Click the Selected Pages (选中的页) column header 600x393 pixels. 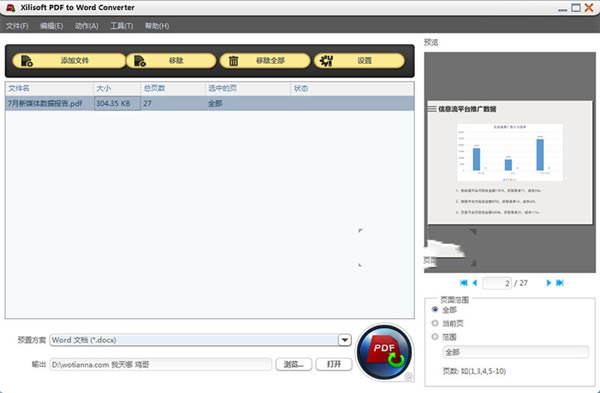[248, 88]
